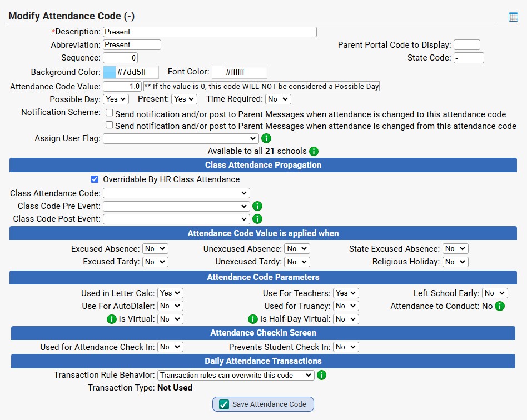Open the Present Yes/No dropdown
Screen dimensions: 527x420
tap(184, 99)
